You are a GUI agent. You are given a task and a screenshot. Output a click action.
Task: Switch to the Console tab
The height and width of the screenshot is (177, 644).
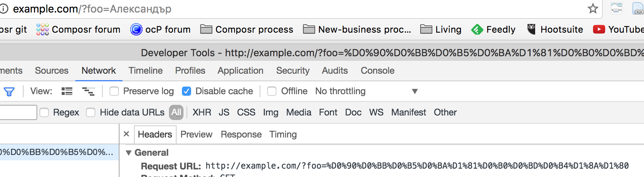[x=377, y=71]
